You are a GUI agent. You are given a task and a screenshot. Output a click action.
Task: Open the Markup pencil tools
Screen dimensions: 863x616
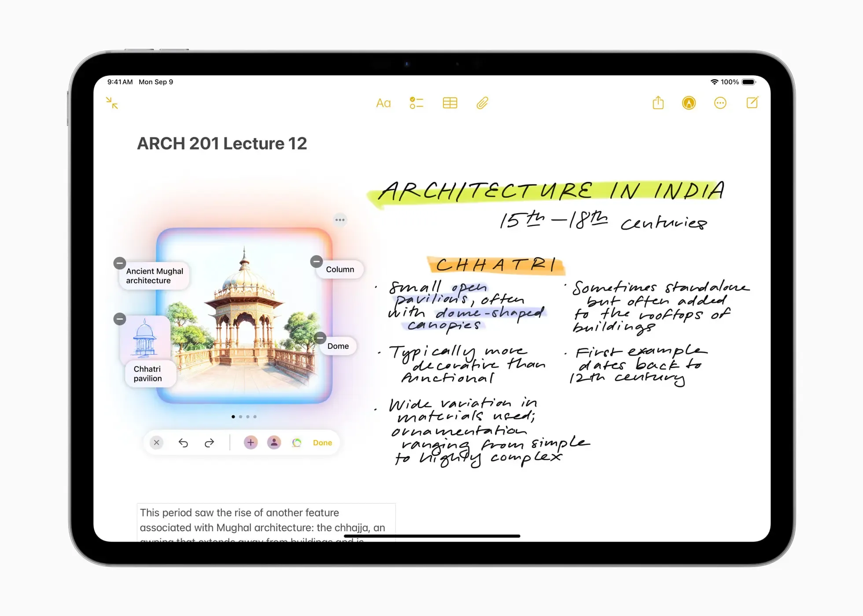pos(689,103)
